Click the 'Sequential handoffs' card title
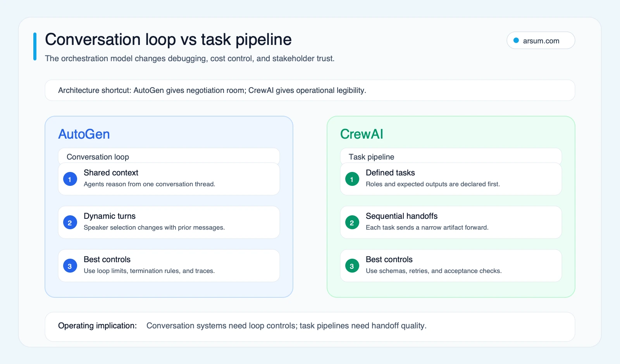The image size is (620, 364). click(x=401, y=216)
